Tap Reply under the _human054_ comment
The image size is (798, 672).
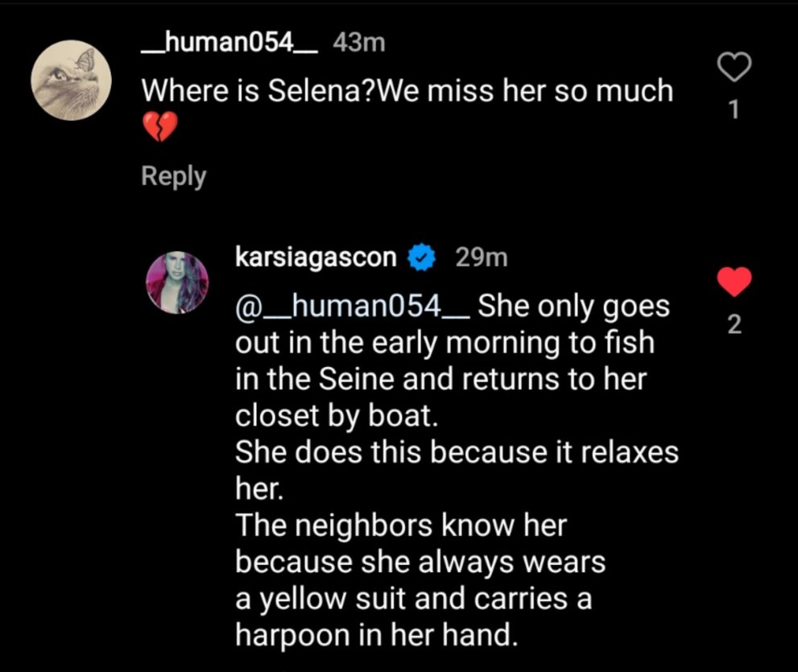174,176
